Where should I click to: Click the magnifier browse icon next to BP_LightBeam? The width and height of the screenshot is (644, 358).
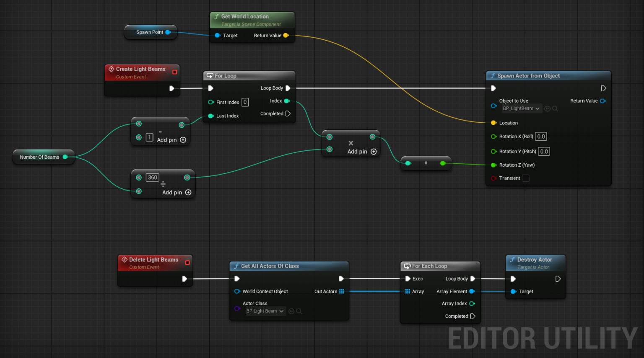555,108
